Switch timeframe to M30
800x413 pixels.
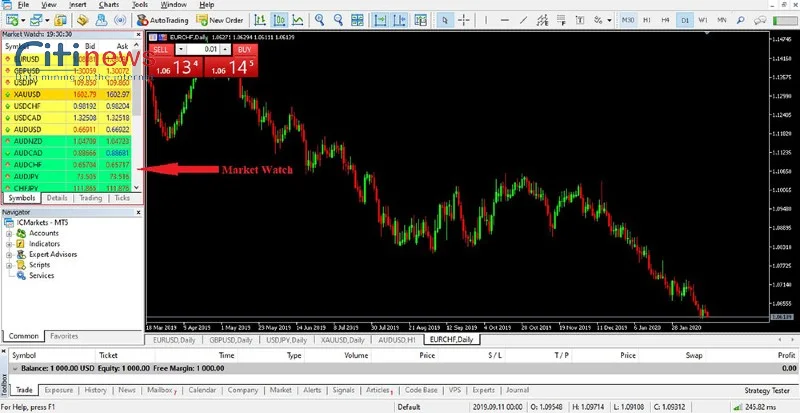pos(628,20)
